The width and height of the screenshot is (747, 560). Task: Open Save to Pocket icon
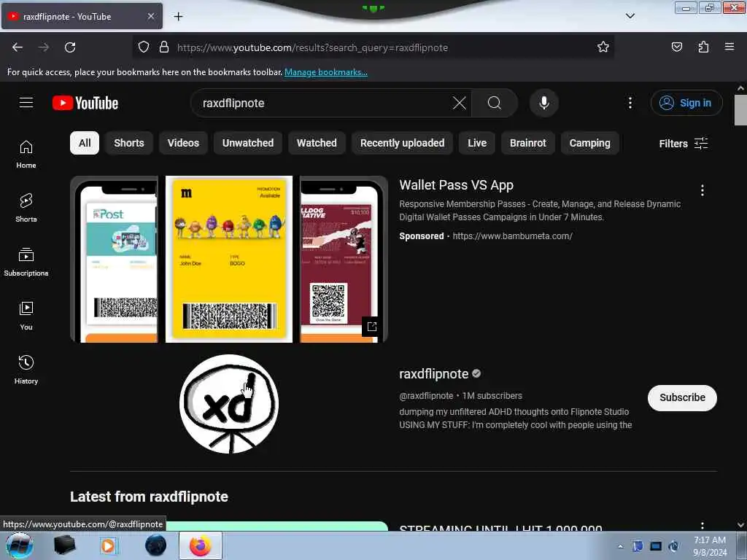(x=676, y=47)
